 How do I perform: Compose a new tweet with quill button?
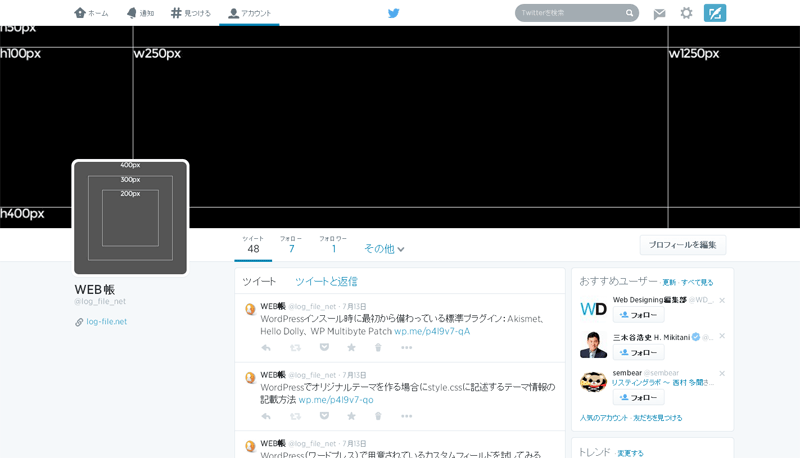click(x=715, y=13)
